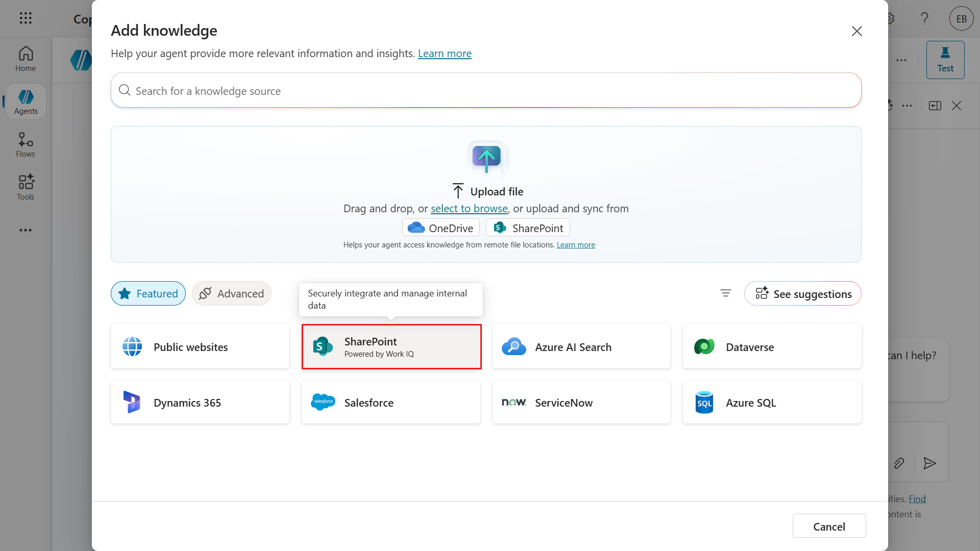Select Agents in the left sidebar
Image resolution: width=980 pixels, height=551 pixels.
26,101
